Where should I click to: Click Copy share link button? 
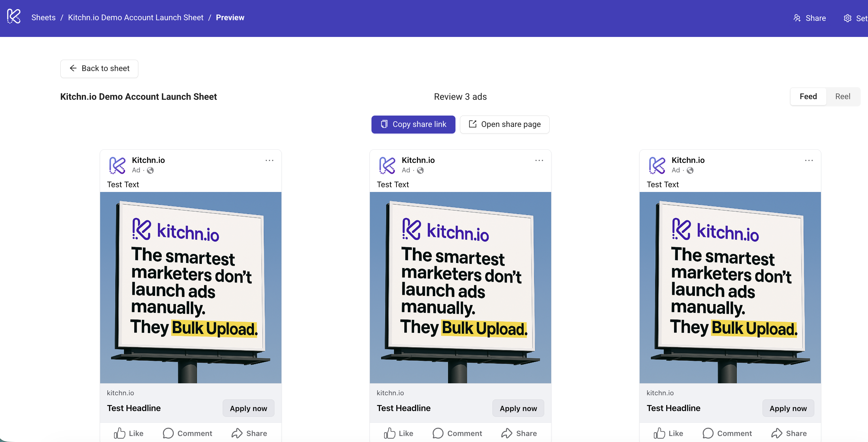pos(413,124)
